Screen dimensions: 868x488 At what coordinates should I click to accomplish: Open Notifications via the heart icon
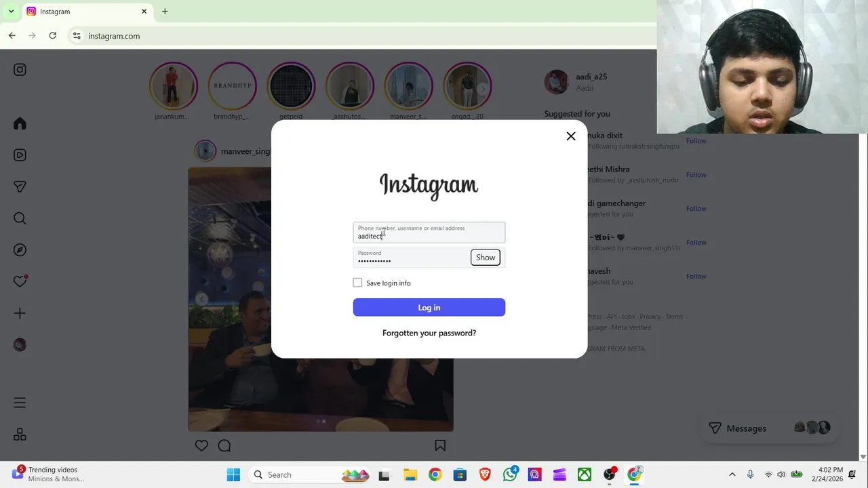pyautogui.click(x=20, y=281)
